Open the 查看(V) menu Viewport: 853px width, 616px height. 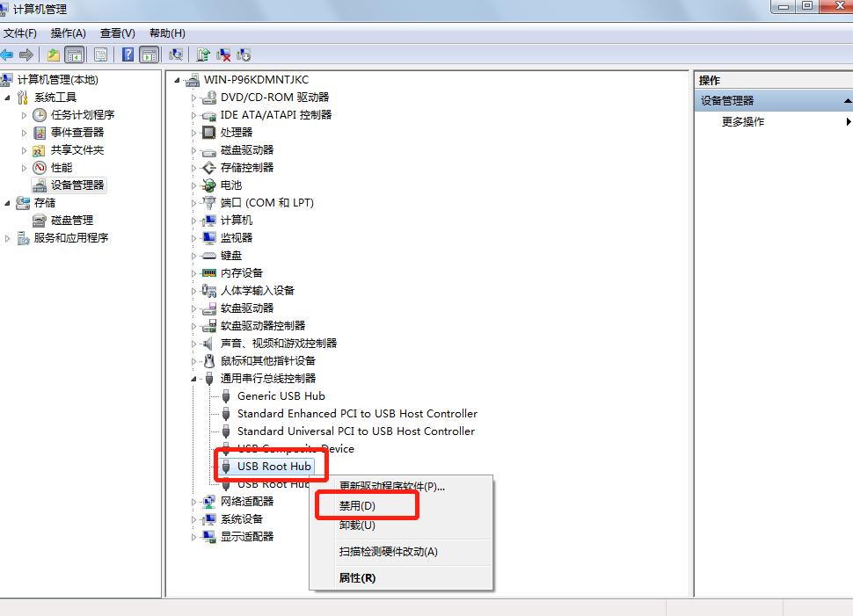[115, 33]
